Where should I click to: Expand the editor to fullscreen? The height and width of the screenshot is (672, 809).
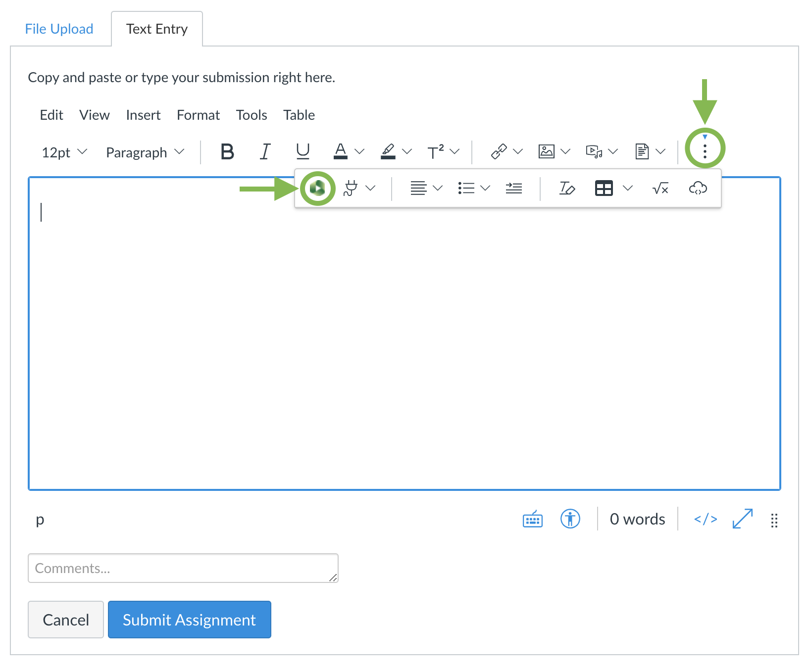tap(742, 519)
